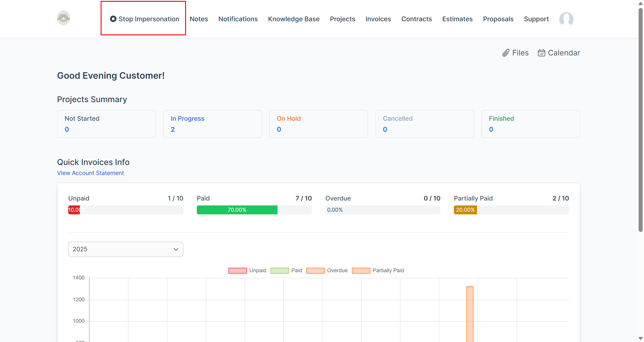Click the company logo icon

pos(63,18)
